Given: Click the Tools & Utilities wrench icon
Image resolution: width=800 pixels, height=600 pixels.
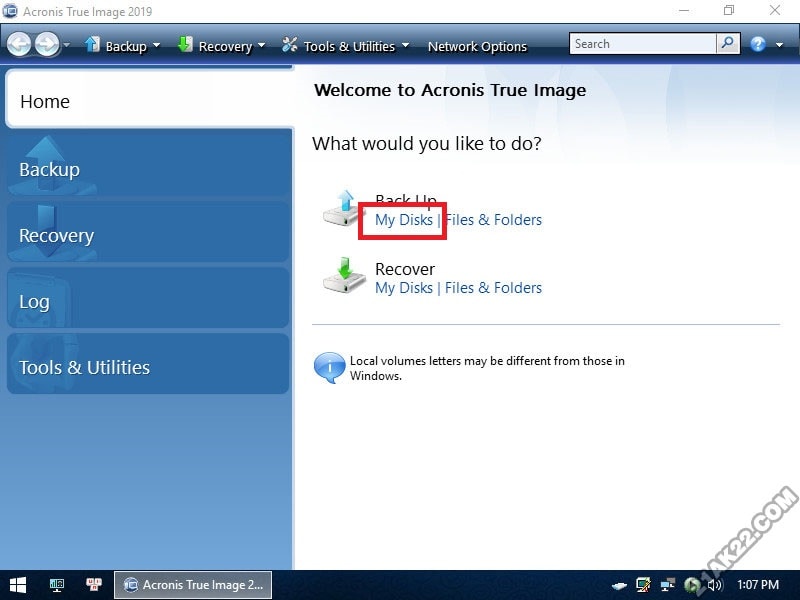Looking at the screenshot, I should point(290,45).
